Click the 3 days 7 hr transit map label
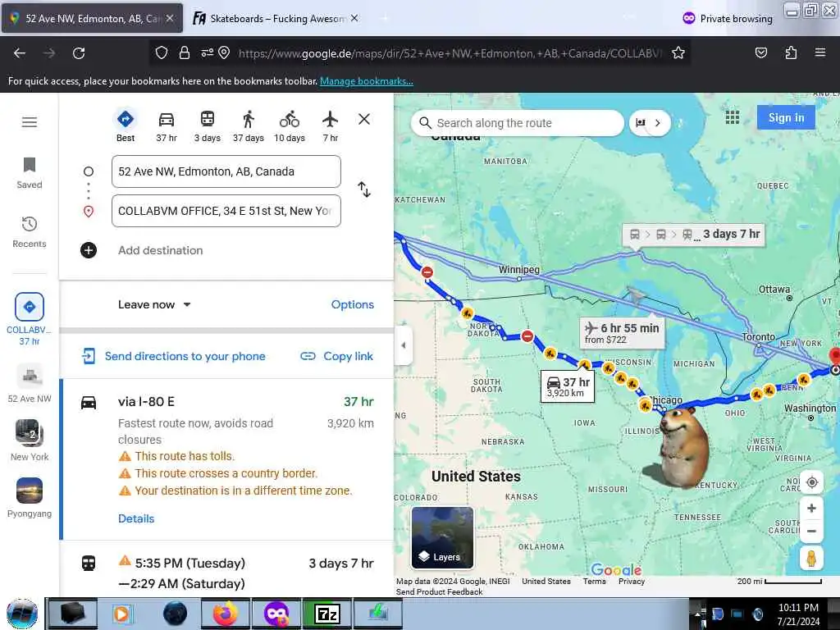840x630 pixels. [694, 234]
